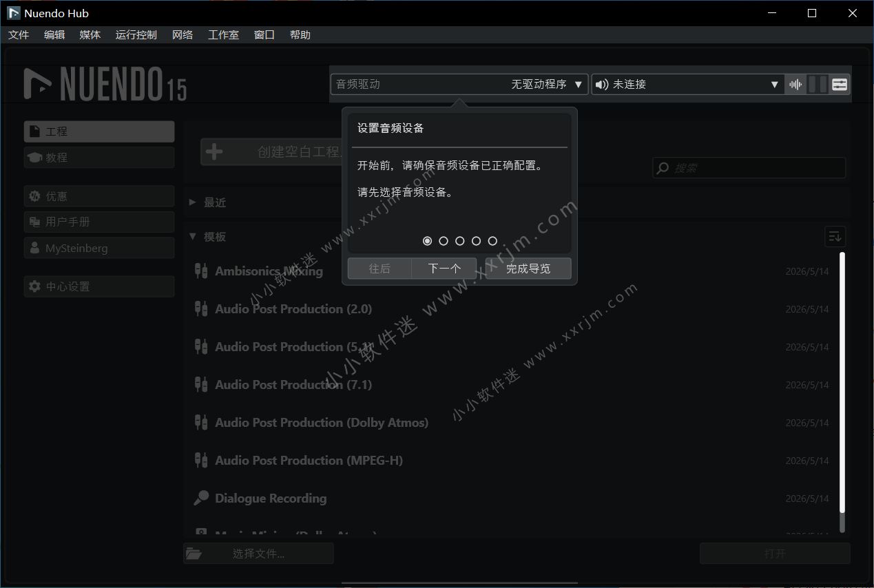Screen dimensions: 874x588
Task: Click the audio waveform icon in top bar
Action: [795, 85]
